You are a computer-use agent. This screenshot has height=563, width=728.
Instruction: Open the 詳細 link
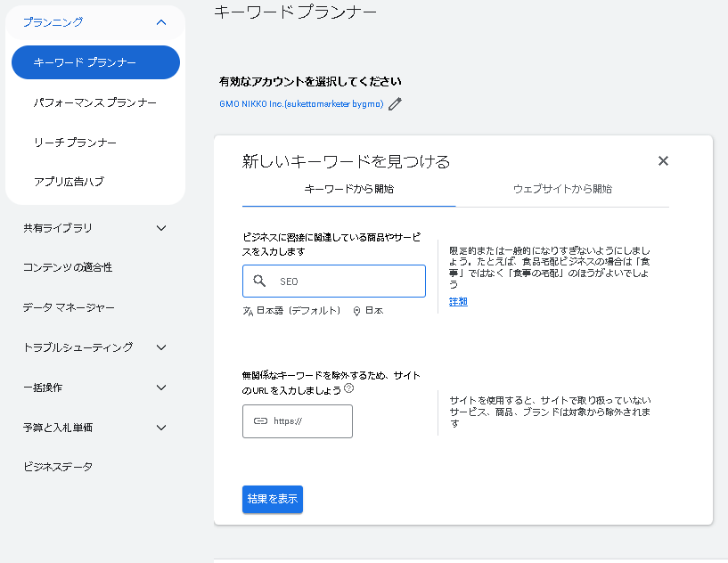tap(458, 302)
